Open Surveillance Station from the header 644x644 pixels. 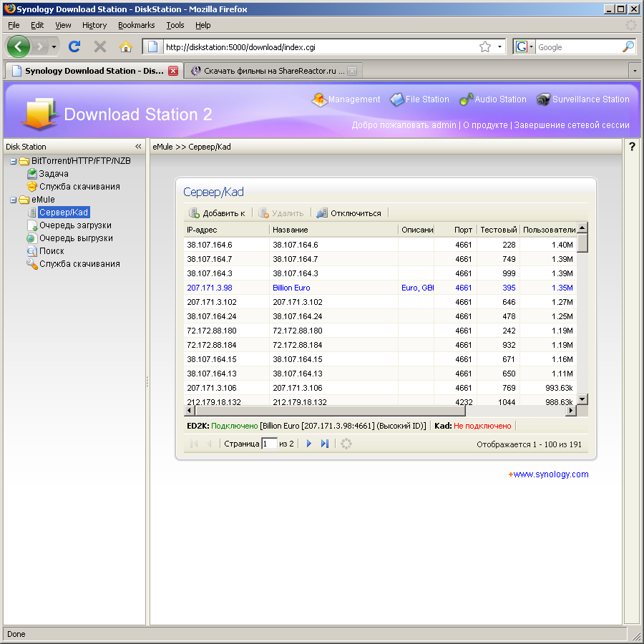point(582,99)
